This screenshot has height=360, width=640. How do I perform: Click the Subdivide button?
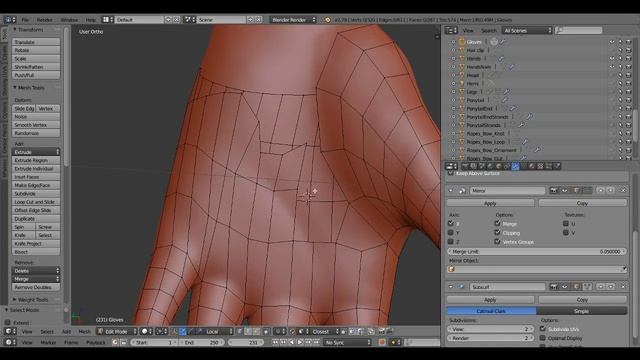coord(36,193)
